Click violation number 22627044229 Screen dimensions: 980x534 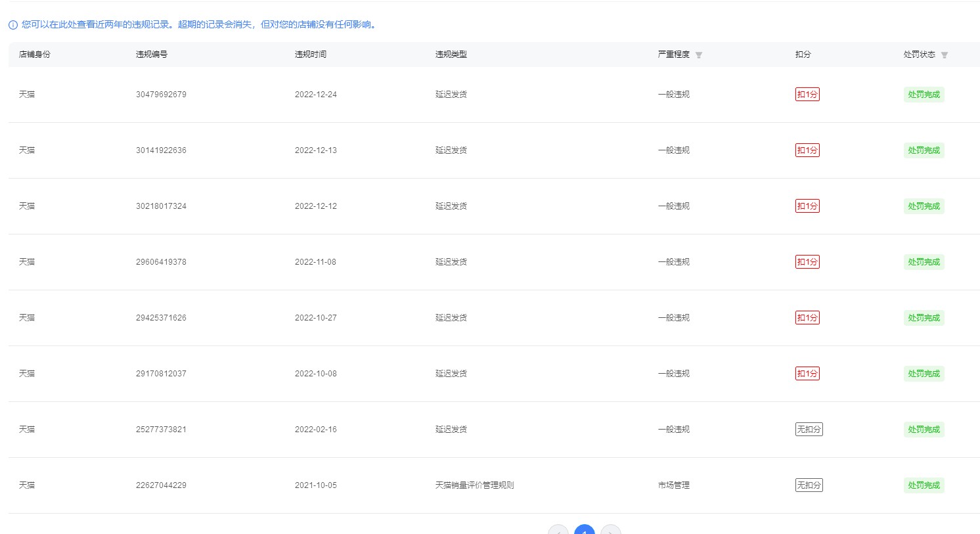(161, 485)
